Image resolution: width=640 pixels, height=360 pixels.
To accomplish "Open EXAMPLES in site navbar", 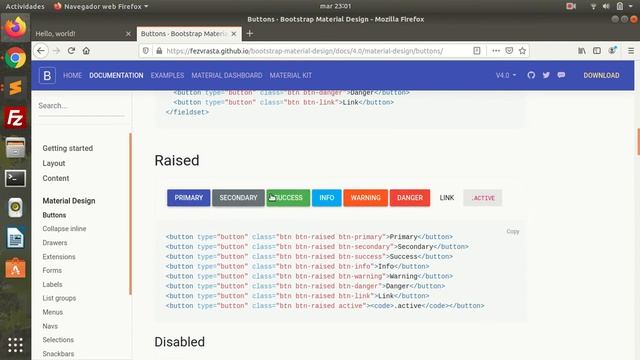I will [167, 76].
